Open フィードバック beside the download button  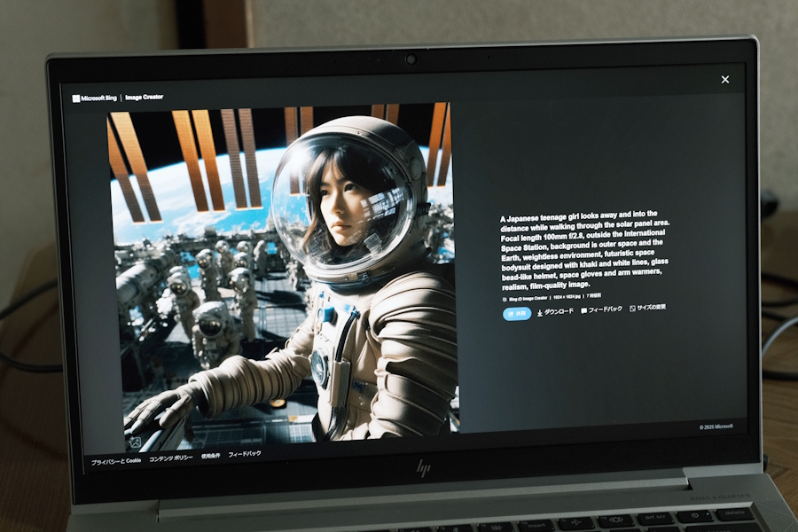(x=601, y=309)
